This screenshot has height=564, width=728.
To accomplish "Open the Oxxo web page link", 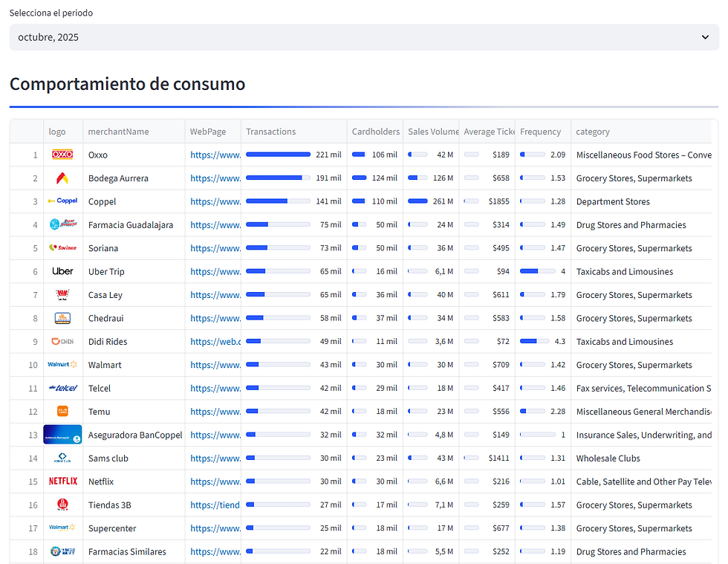I will pyautogui.click(x=215, y=155).
